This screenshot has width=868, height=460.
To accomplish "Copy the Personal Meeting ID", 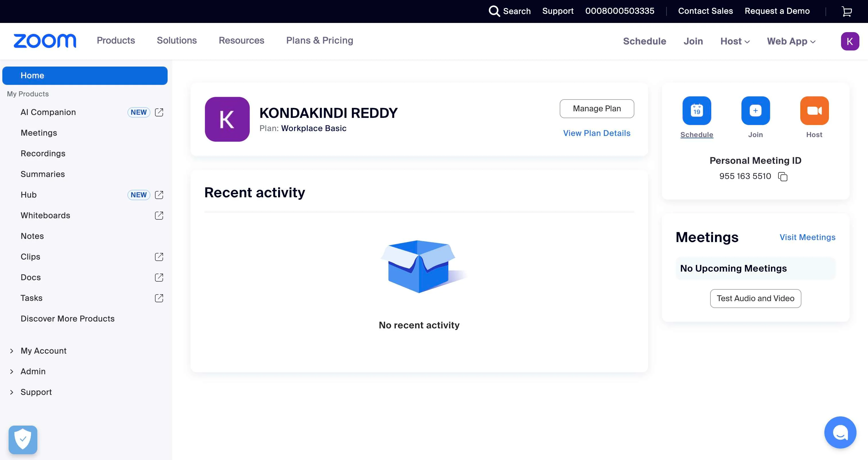I will [782, 176].
